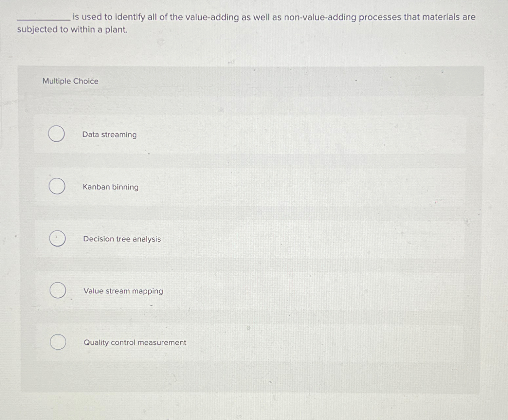Click the Decision tree analysis answer text

tap(121, 239)
